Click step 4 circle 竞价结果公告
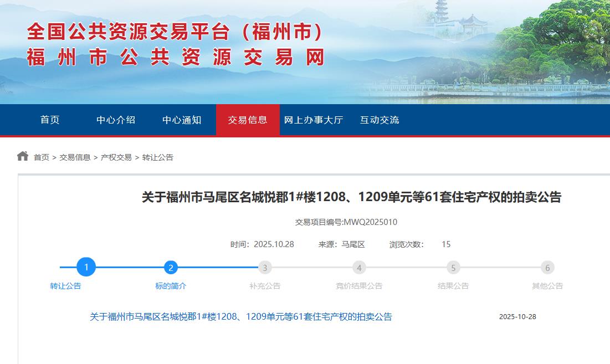The image size is (610, 364). (x=359, y=268)
